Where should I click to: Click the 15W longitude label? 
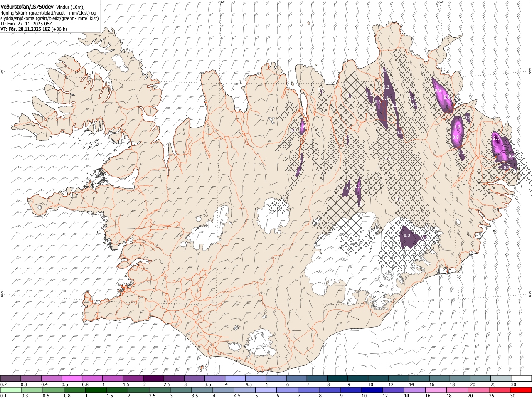[x=440, y=2]
